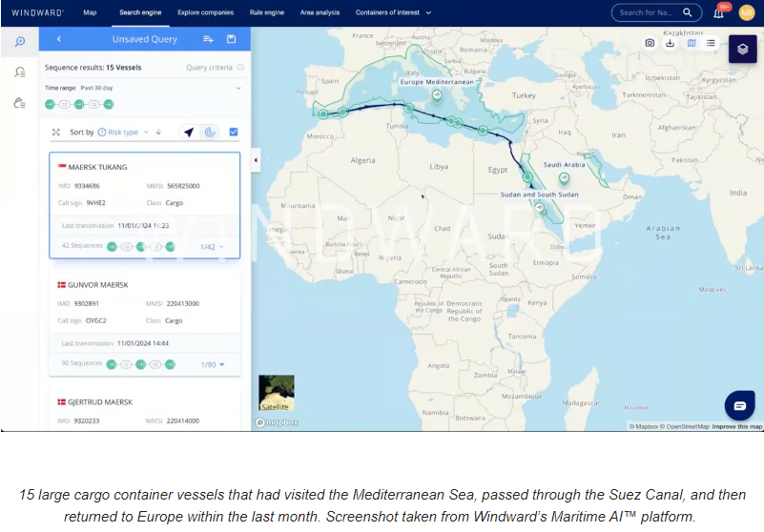Click the Query criteria link

click(x=209, y=68)
